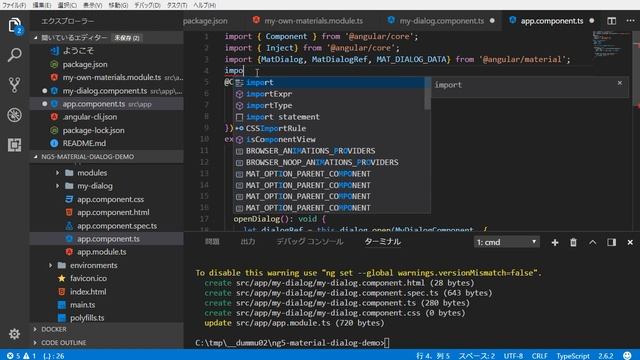Open the 選択(C) menu
640x360 pixels.
(x=67, y=5)
